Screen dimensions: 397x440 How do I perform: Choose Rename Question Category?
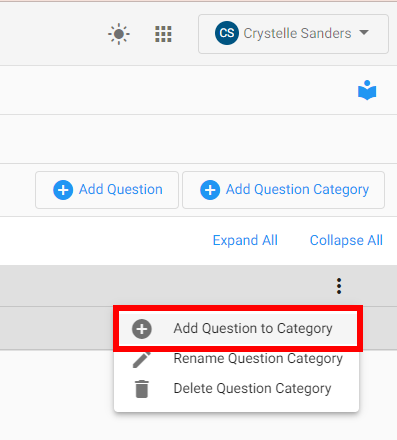coord(236,359)
